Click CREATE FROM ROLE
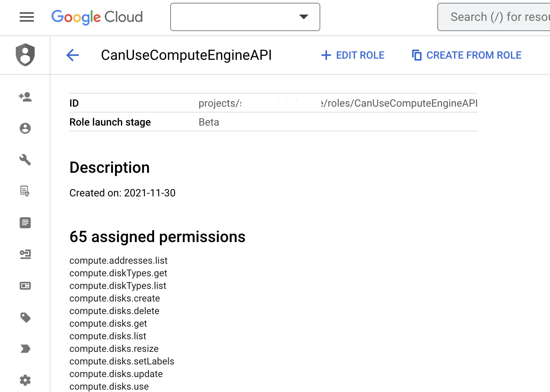Viewport: 550px width, 392px height. (x=466, y=55)
